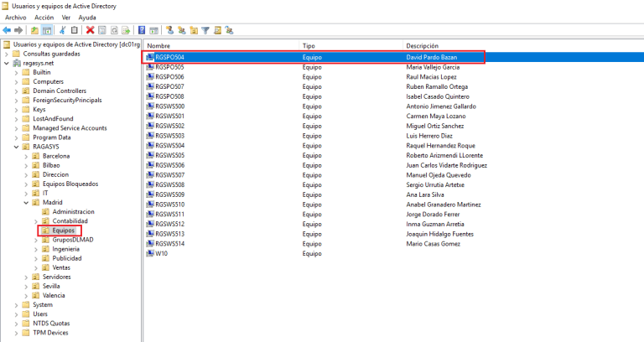The image size is (644, 342).
Task: Collapse the RAGASYS organizational unit
Action: point(16,147)
